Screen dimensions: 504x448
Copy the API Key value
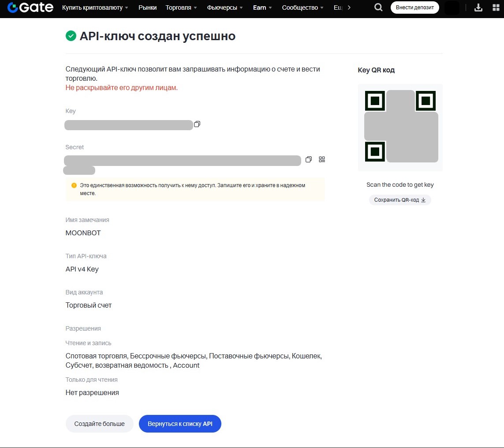tap(197, 124)
